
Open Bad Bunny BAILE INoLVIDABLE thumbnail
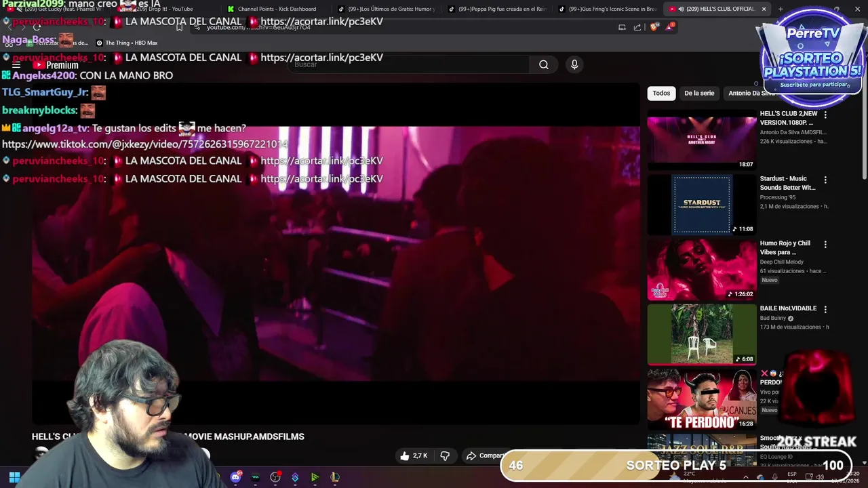tap(702, 334)
